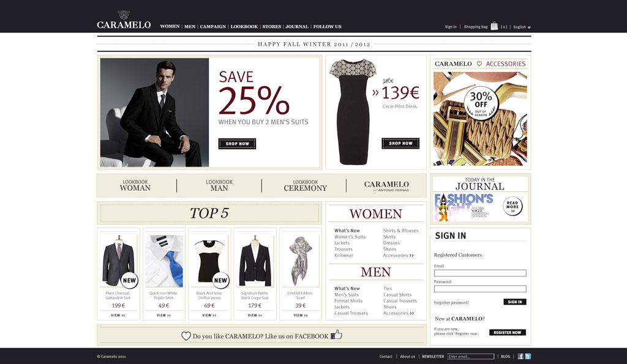Open the Women menu
Viewport: 627px width, 364px height.
(x=170, y=26)
